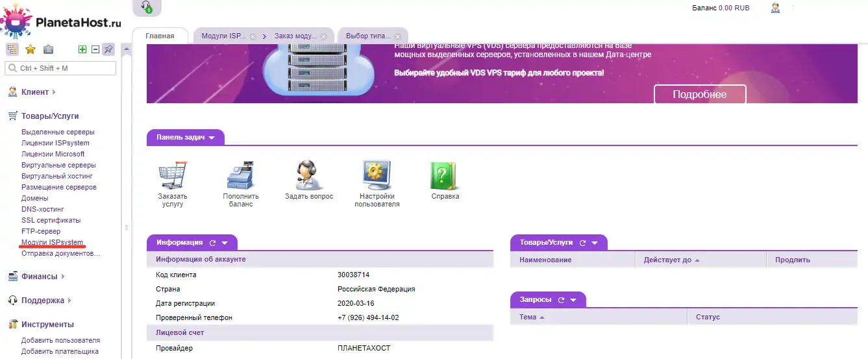Open Отправка документов in sidebar
868x359 pixels.
(x=61, y=253)
